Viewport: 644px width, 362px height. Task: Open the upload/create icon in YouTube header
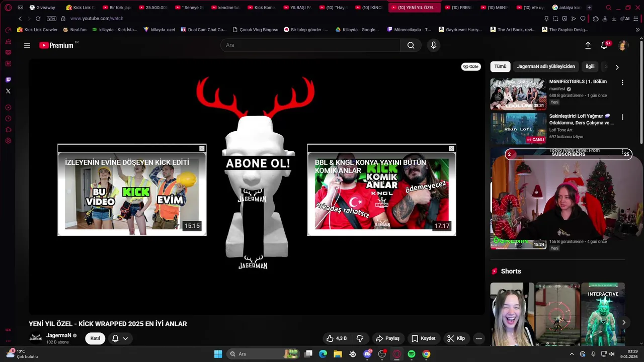pos(588,45)
